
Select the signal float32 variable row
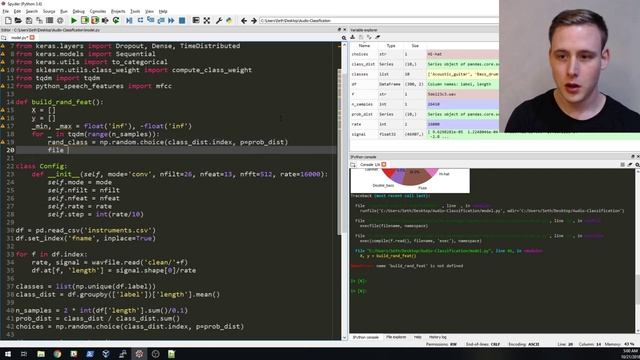[424, 134]
